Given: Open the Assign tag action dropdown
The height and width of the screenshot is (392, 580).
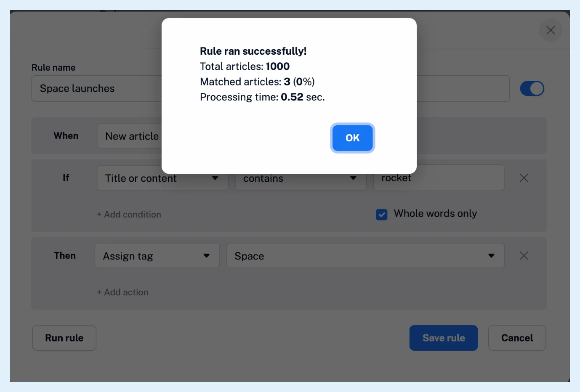Looking at the screenshot, I should 157,256.
